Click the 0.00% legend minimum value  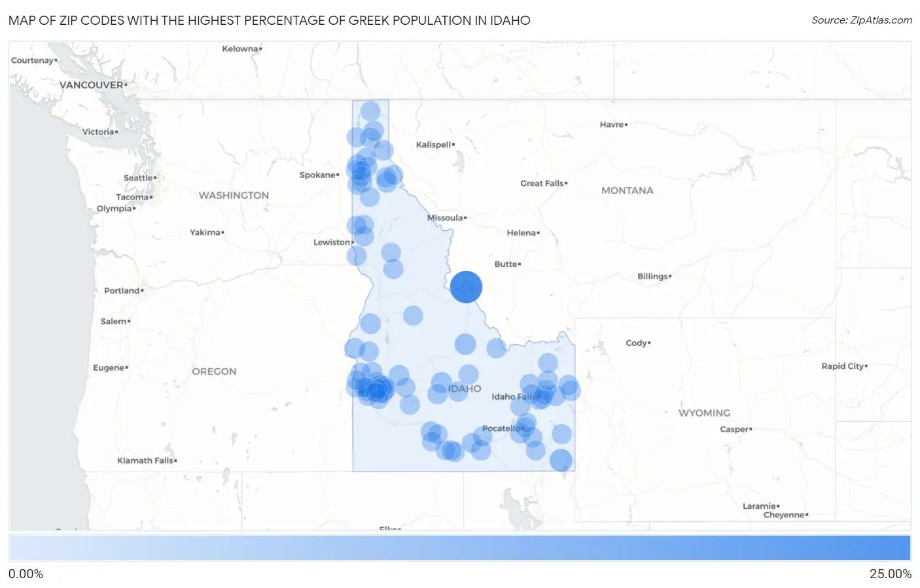26,574
